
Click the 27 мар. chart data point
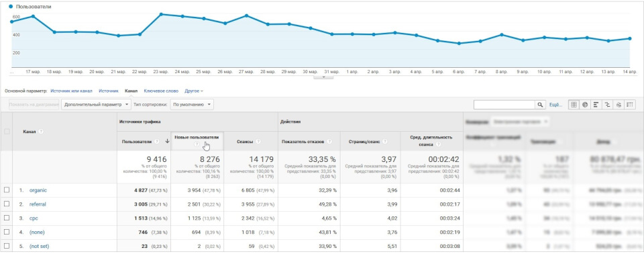[x=246, y=15]
